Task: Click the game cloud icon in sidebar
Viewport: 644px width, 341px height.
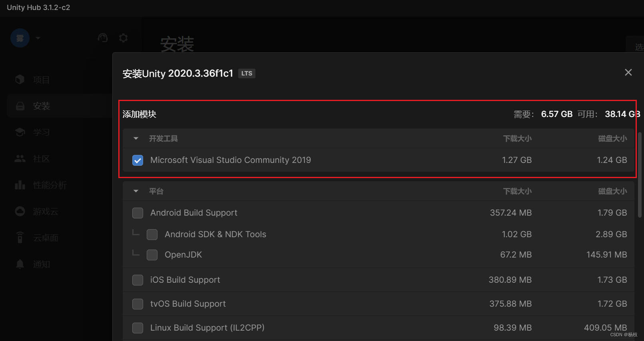Action: point(20,211)
